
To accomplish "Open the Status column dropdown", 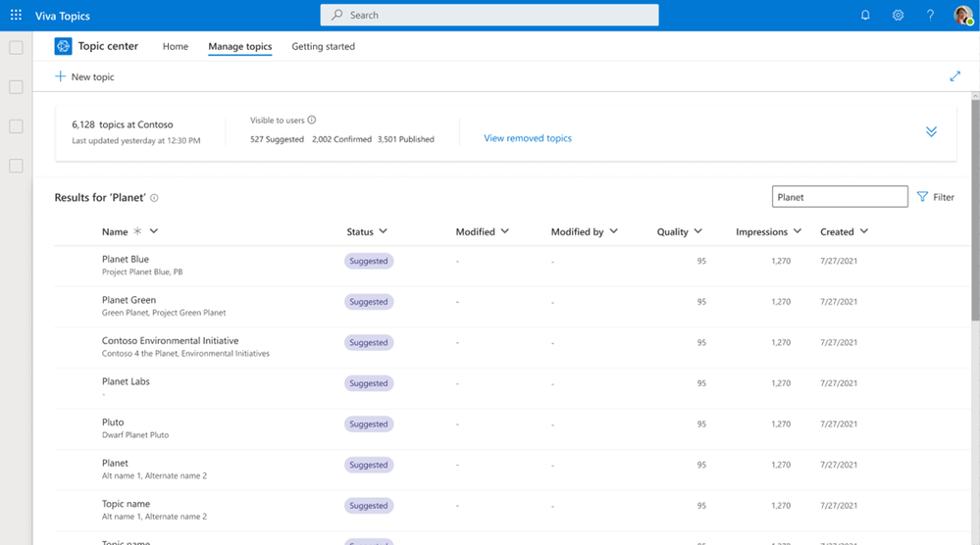I will [384, 231].
